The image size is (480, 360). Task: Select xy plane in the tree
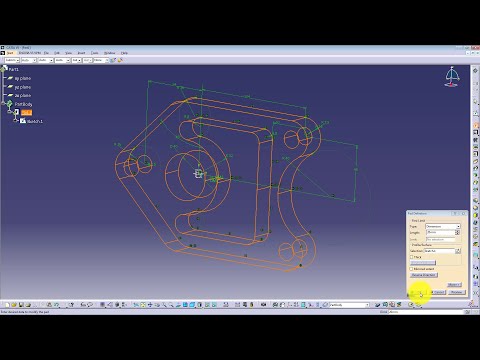[23, 78]
